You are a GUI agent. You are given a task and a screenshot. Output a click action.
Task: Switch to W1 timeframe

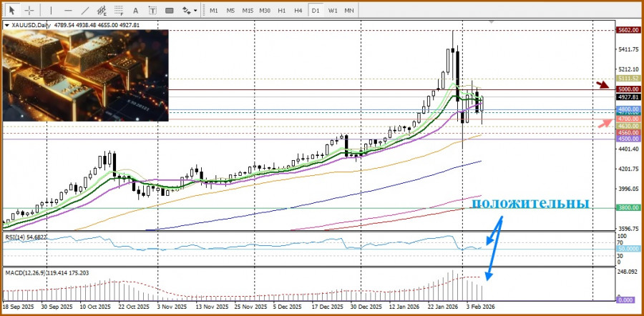pyautogui.click(x=333, y=11)
